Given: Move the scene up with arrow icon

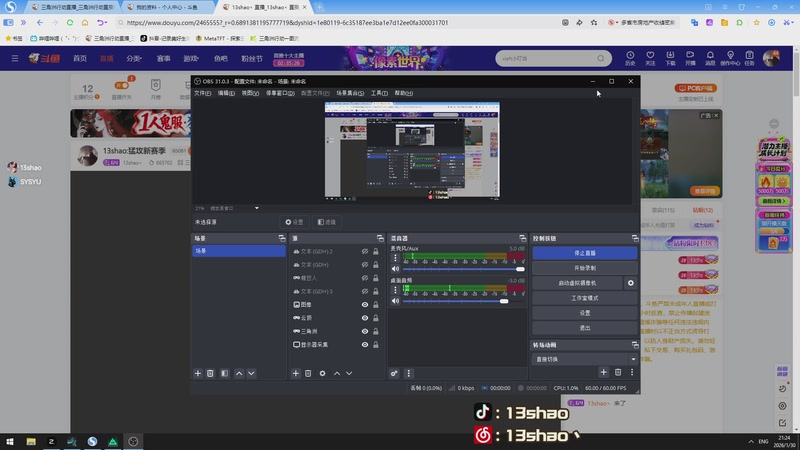Looking at the screenshot, I should tap(239, 373).
